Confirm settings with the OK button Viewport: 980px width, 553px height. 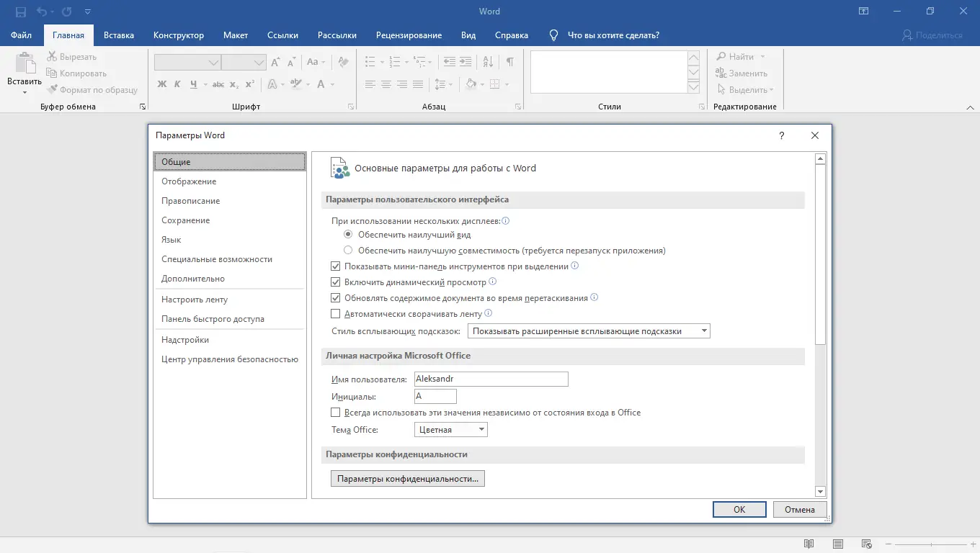click(739, 509)
